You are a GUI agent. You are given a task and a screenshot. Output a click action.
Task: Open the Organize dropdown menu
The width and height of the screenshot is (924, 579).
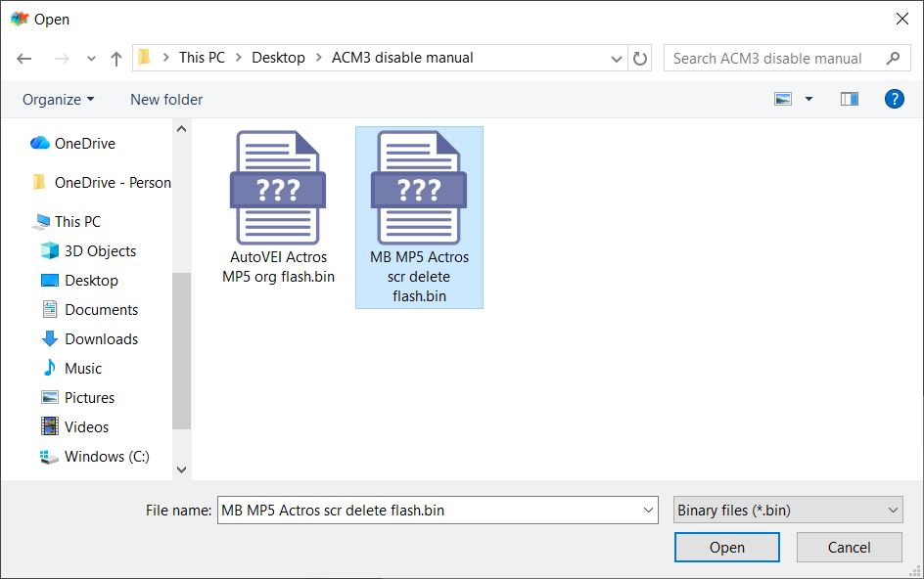[59, 99]
